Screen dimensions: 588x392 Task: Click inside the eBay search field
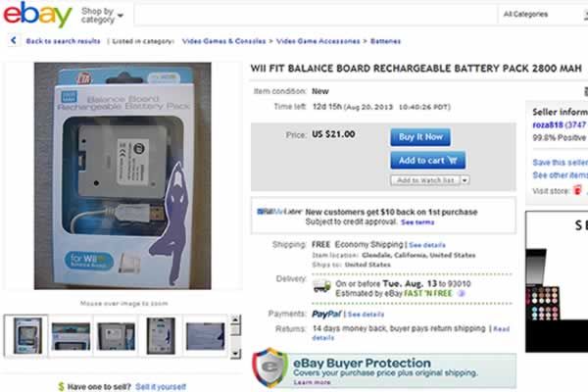tap(316, 15)
